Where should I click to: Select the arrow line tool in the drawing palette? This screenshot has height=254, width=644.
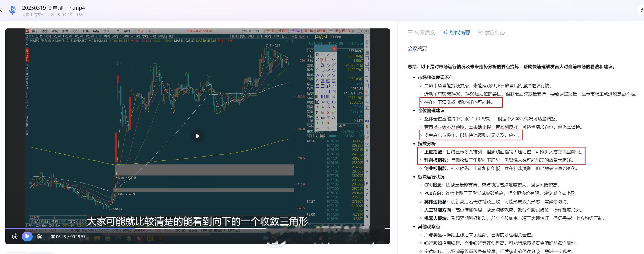334,54
